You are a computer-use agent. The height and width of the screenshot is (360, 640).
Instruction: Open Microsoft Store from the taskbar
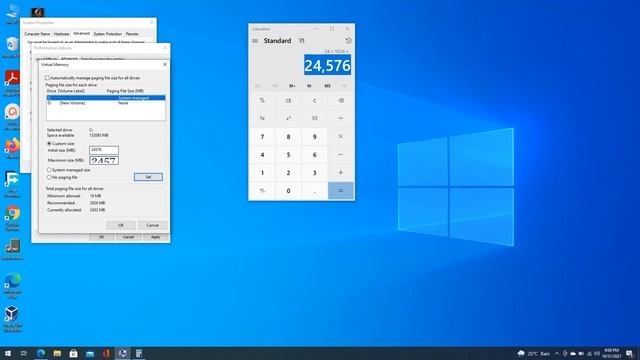pyautogui.click(x=73, y=353)
